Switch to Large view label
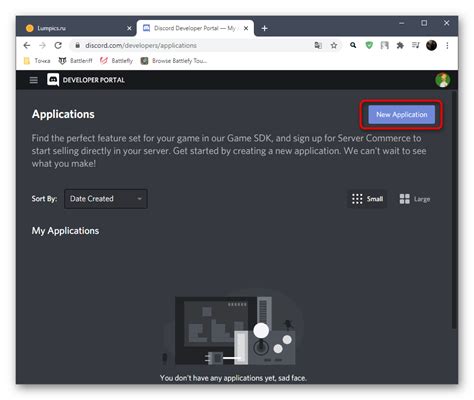The height and width of the screenshot is (400, 474). click(422, 199)
